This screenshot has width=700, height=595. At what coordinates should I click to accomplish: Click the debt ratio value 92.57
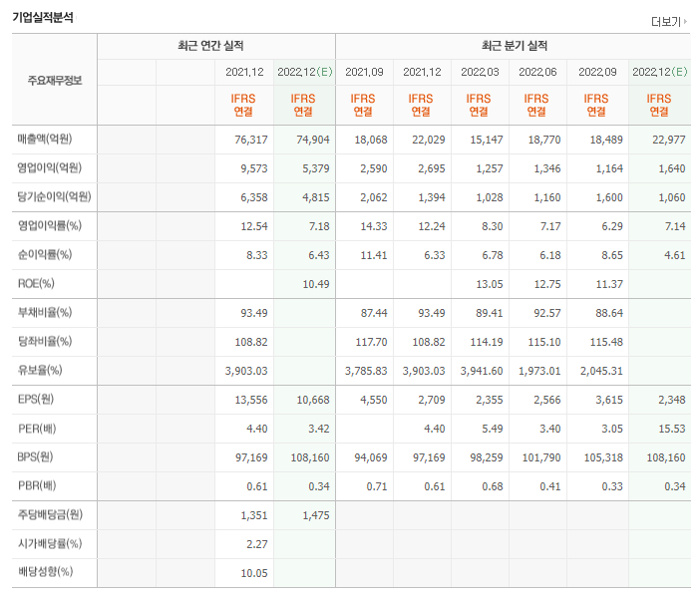point(547,313)
